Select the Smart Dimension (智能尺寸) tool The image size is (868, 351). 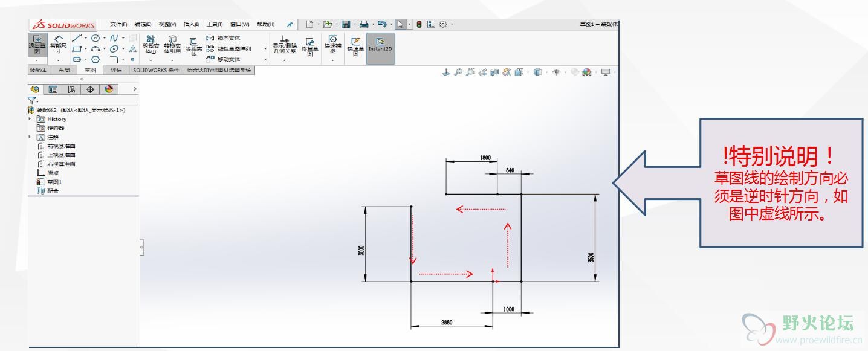coord(59,43)
